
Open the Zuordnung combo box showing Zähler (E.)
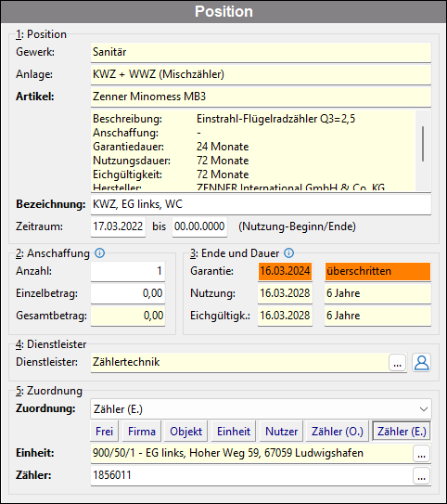[261, 408]
